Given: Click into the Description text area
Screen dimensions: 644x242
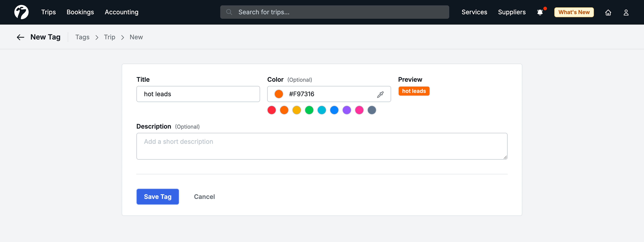Looking at the screenshot, I should (322, 146).
